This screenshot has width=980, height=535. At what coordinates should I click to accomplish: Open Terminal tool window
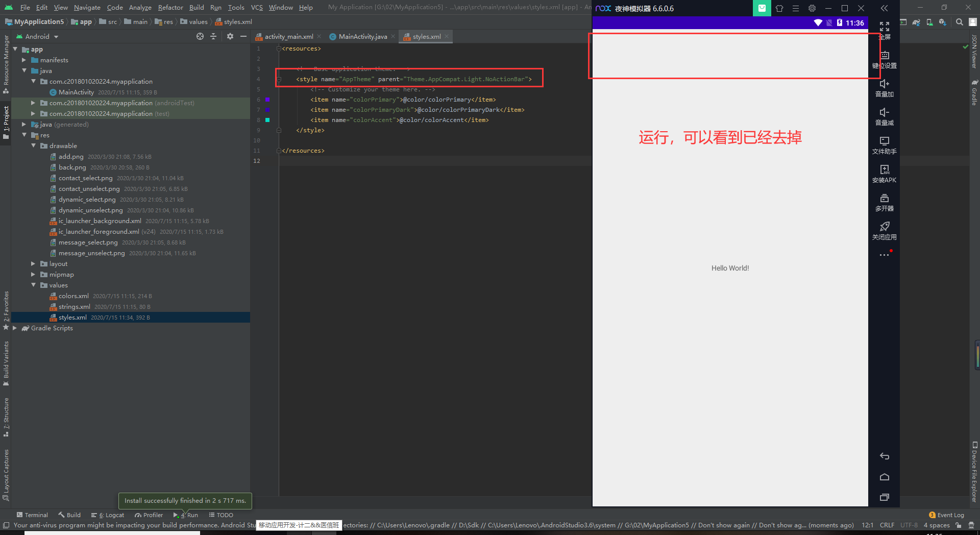tap(32, 515)
